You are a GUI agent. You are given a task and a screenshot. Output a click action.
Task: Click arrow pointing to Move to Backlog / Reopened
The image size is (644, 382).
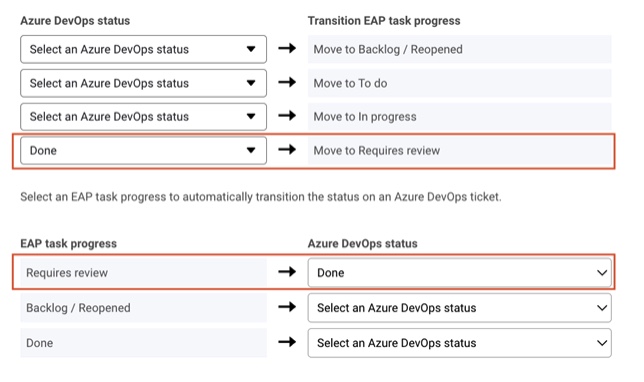click(287, 48)
